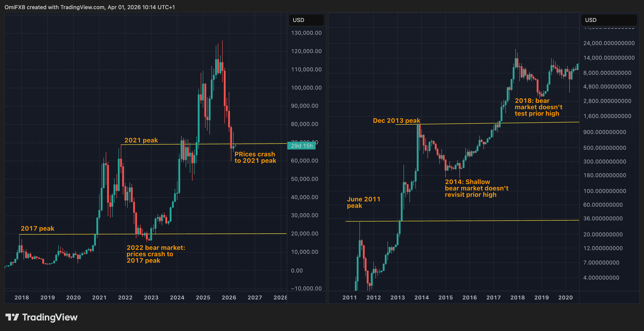Click the "PRices crash to 2021 peak" note
Screen dimensions: 644x331
tap(255, 157)
